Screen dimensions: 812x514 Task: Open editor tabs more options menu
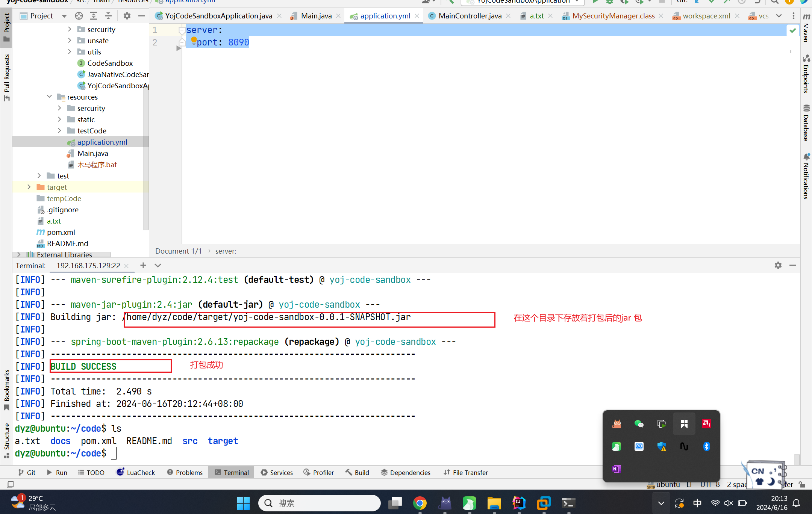coord(794,16)
